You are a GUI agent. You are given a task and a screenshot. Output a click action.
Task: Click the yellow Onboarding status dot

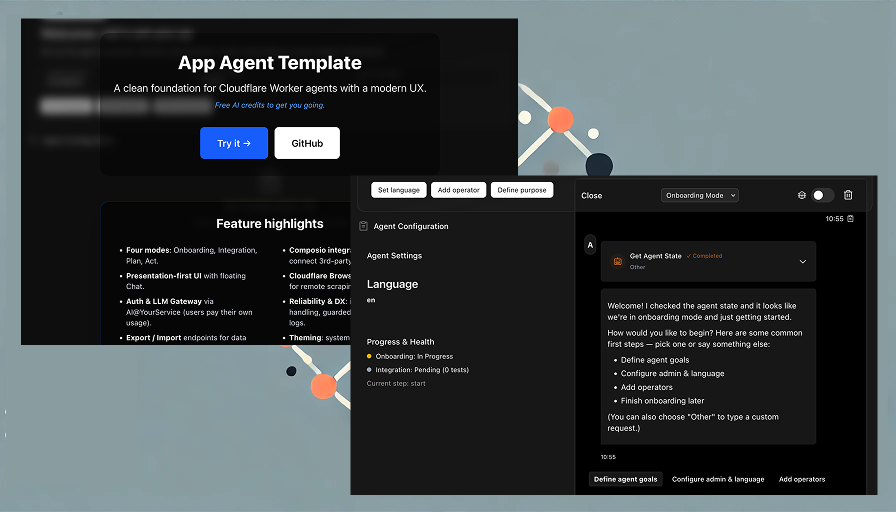tap(369, 356)
